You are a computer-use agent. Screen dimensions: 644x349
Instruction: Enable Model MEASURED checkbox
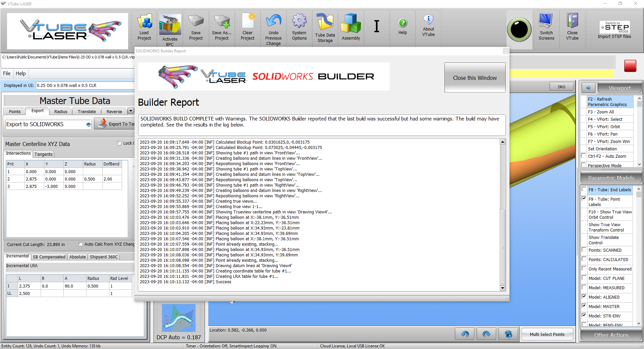[584, 287]
